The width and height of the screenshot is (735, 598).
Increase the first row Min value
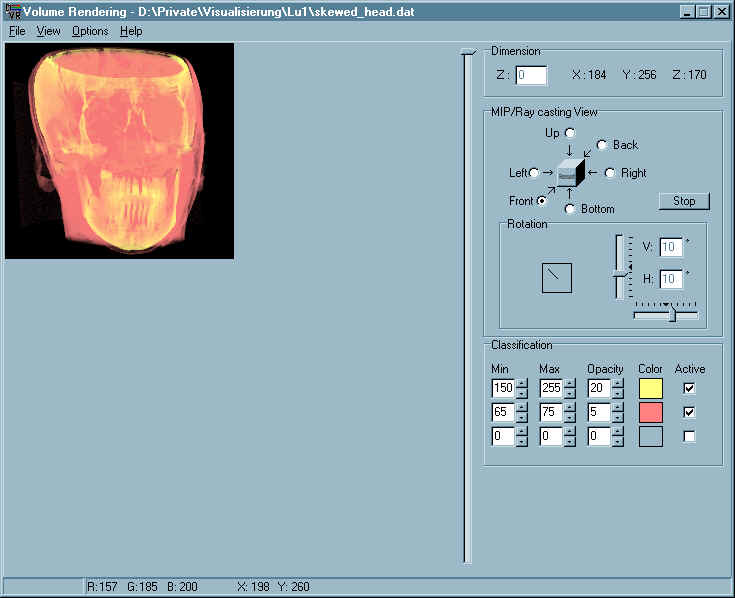point(522,383)
